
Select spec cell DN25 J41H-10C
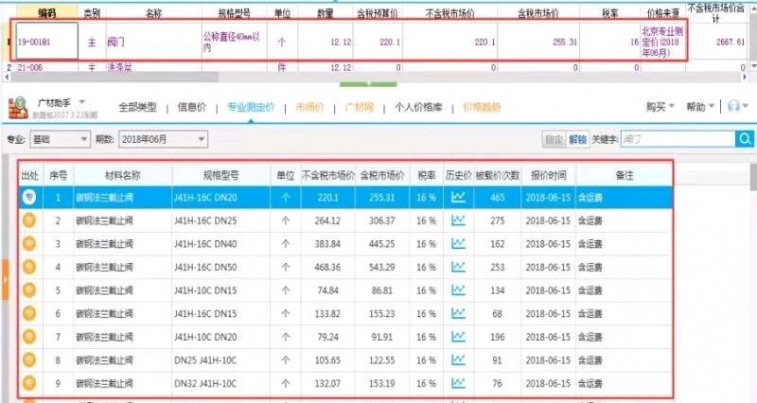tap(221, 360)
